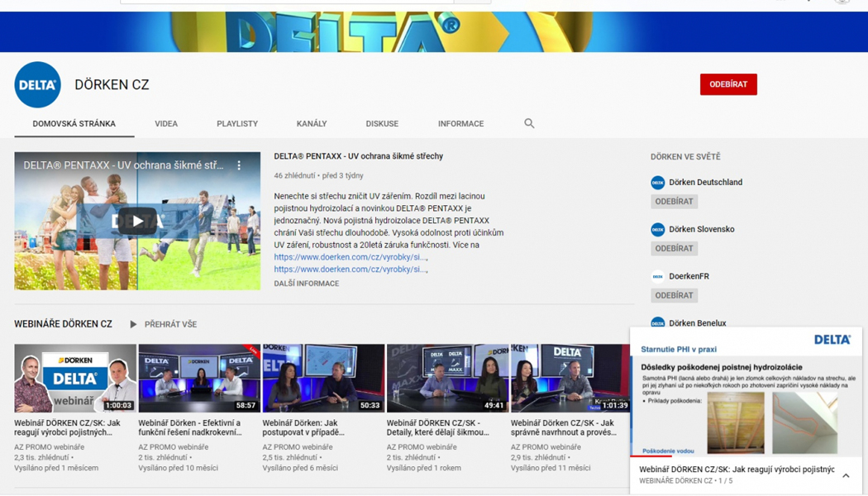This screenshot has width=868, height=496.
Task: Click 'Vysíláno před 1 měsícem' text
Action: pos(56,468)
